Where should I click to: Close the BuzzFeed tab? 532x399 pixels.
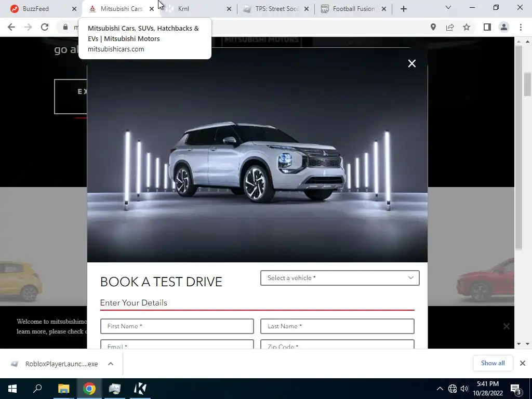tap(74, 9)
